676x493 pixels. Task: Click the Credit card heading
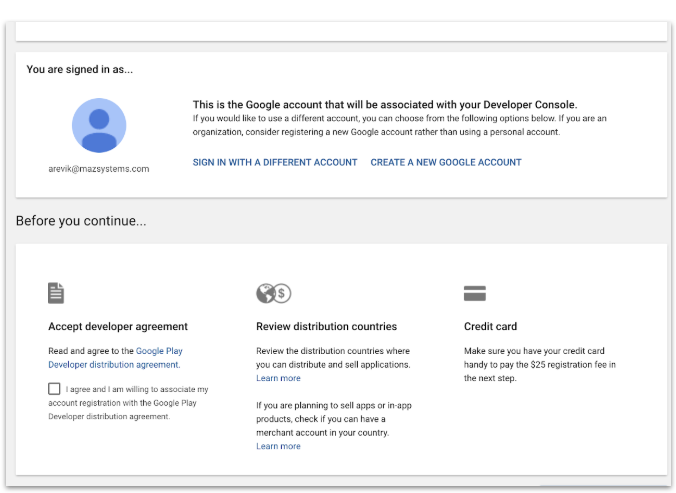pyautogui.click(x=491, y=326)
